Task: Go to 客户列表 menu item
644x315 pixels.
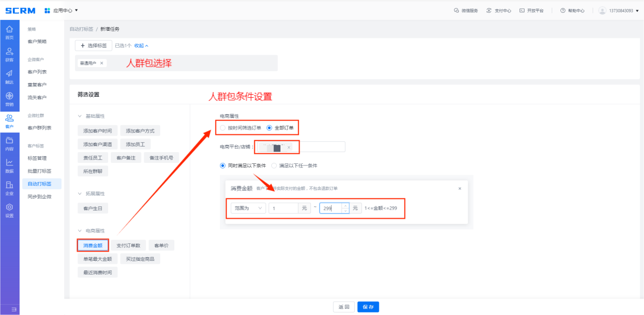Action: click(37, 72)
